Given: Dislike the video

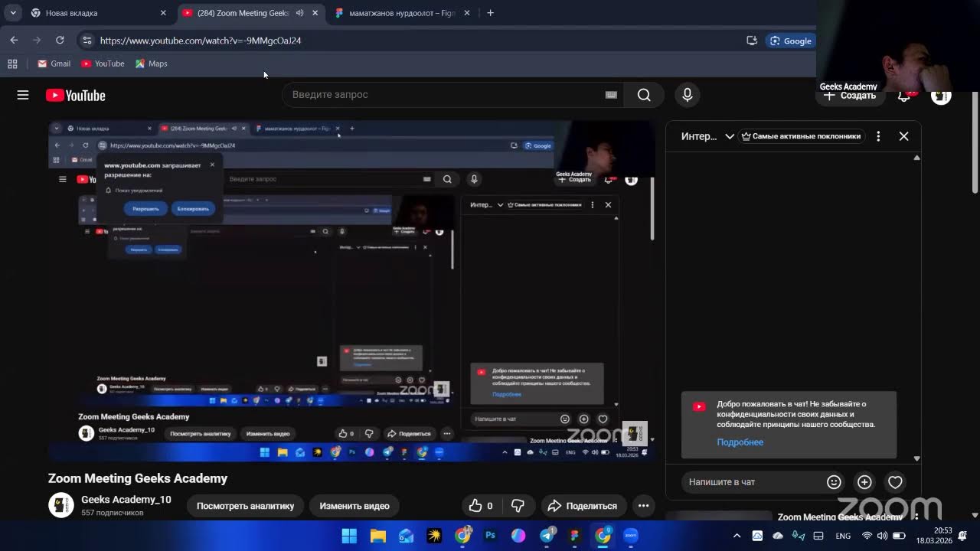Looking at the screenshot, I should point(518,506).
